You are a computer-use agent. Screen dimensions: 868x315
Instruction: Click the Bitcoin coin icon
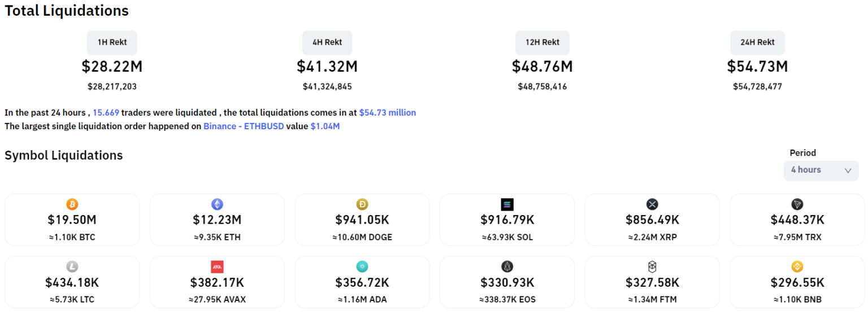[x=72, y=204]
